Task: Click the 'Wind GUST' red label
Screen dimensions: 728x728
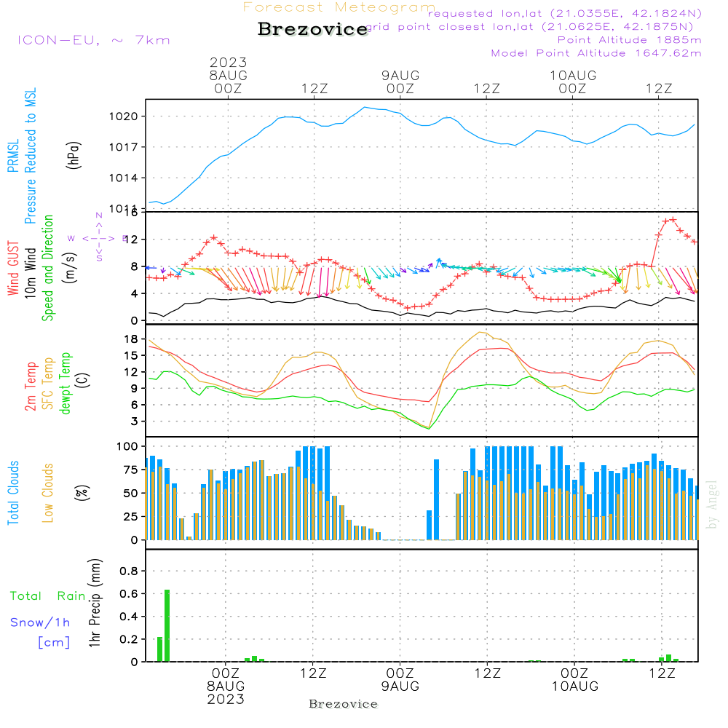Action: (x=13, y=268)
